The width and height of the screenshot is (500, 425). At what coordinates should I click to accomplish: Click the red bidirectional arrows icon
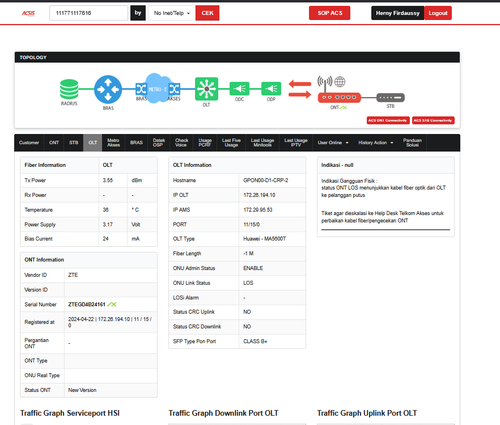pos(300,89)
